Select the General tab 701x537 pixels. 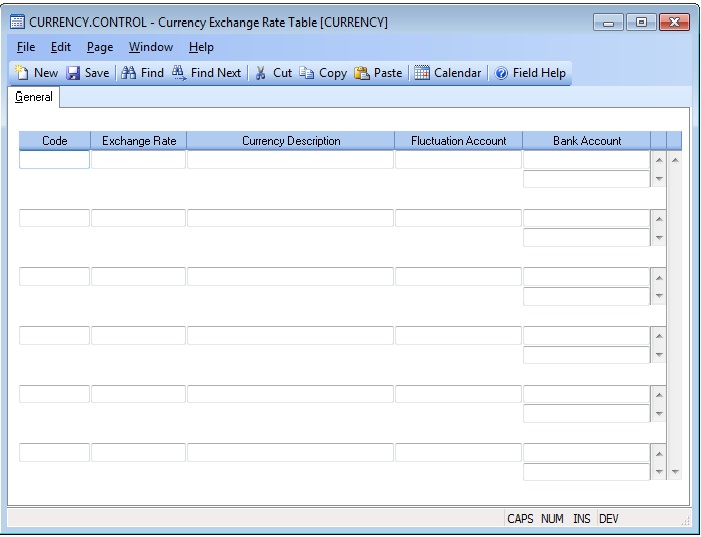(34, 97)
